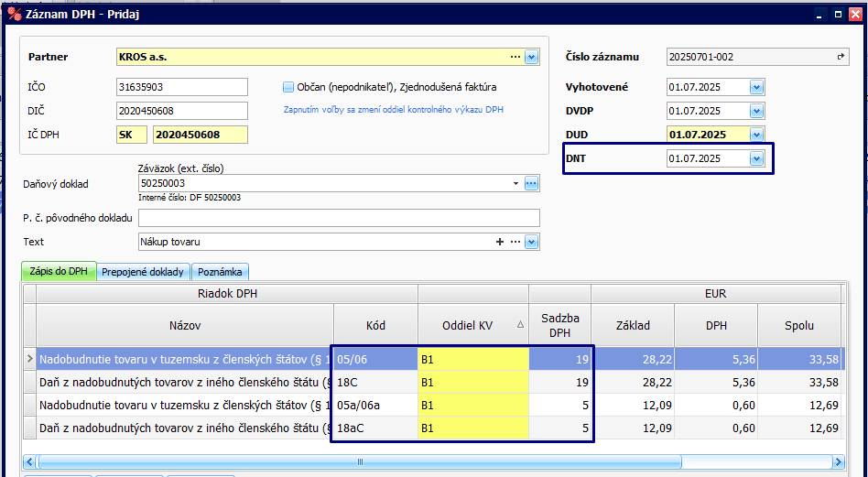Click the app icon in the title bar

(13, 15)
